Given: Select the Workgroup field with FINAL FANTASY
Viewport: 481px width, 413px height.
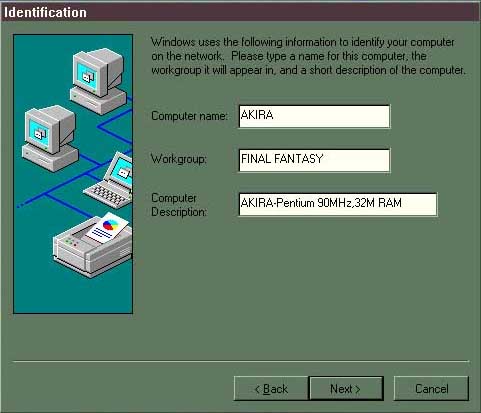Looking at the screenshot, I should click(x=314, y=160).
